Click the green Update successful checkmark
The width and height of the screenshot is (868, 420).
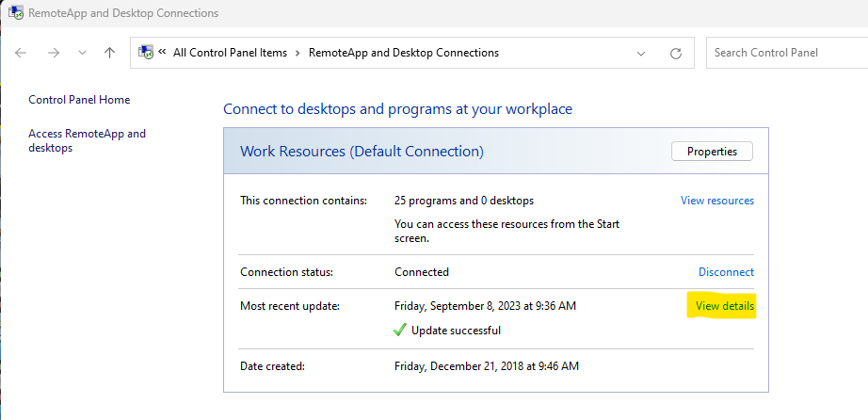400,331
